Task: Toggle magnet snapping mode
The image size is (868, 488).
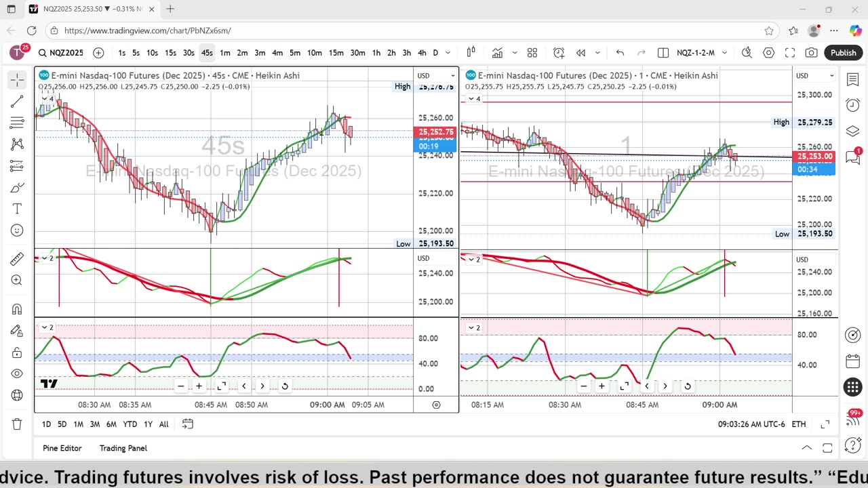Action: (x=17, y=309)
